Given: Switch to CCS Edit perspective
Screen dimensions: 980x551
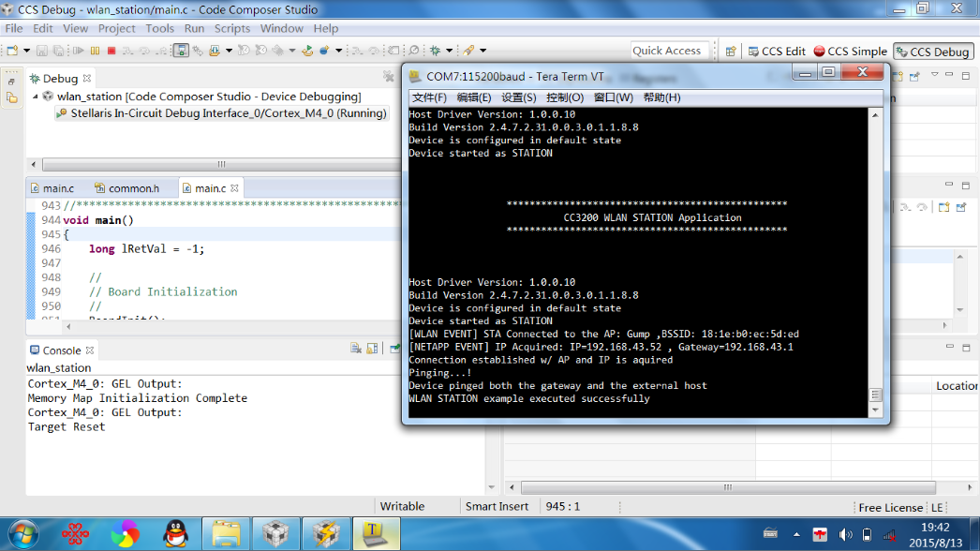Looking at the screenshot, I should pos(777,52).
